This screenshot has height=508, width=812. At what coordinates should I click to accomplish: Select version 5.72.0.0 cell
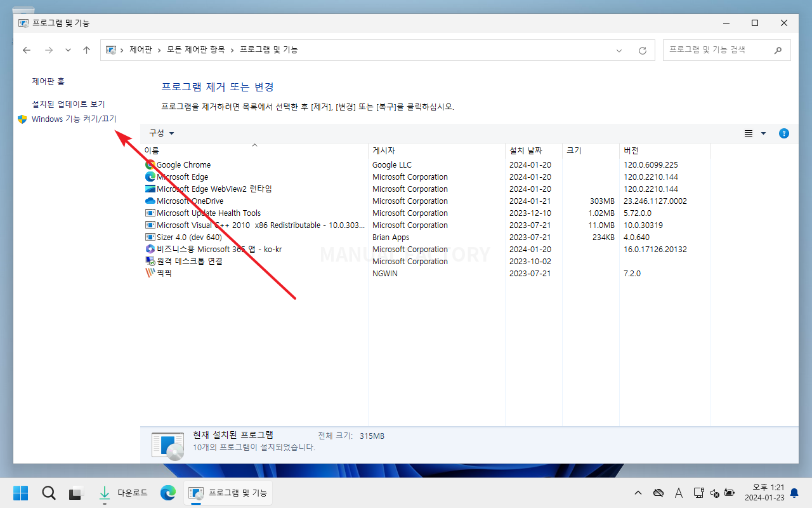638,213
